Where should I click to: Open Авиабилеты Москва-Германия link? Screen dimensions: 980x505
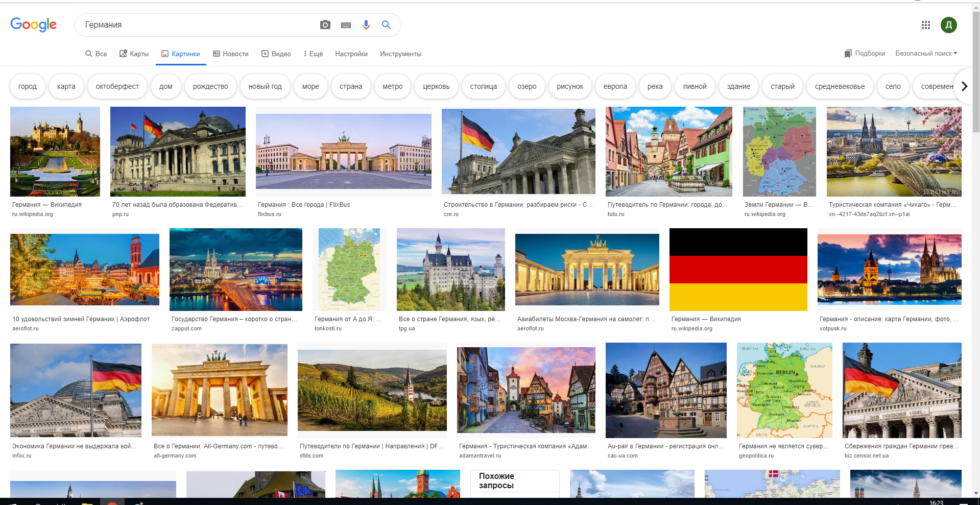click(x=586, y=319)
